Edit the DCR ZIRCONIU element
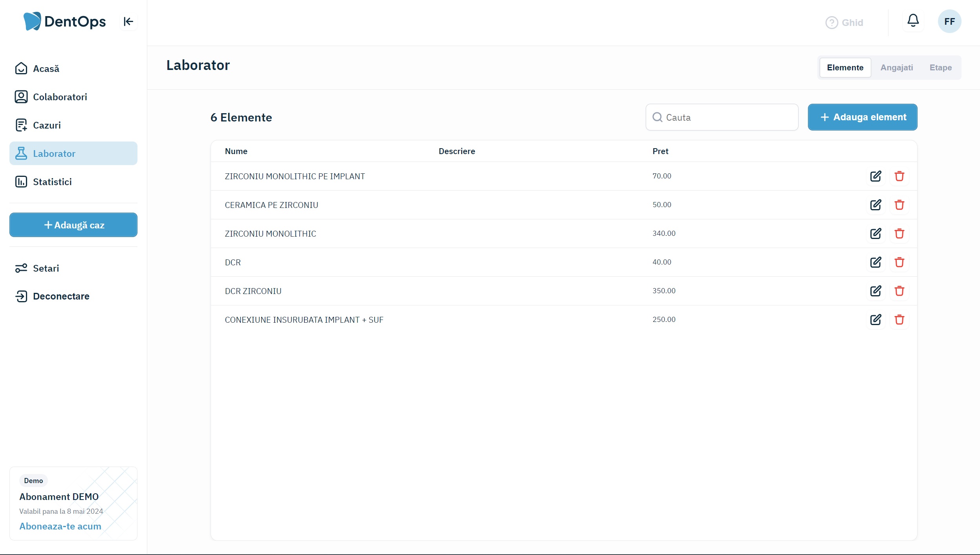Viewport: 980px width, 555px height. [876, 291]
